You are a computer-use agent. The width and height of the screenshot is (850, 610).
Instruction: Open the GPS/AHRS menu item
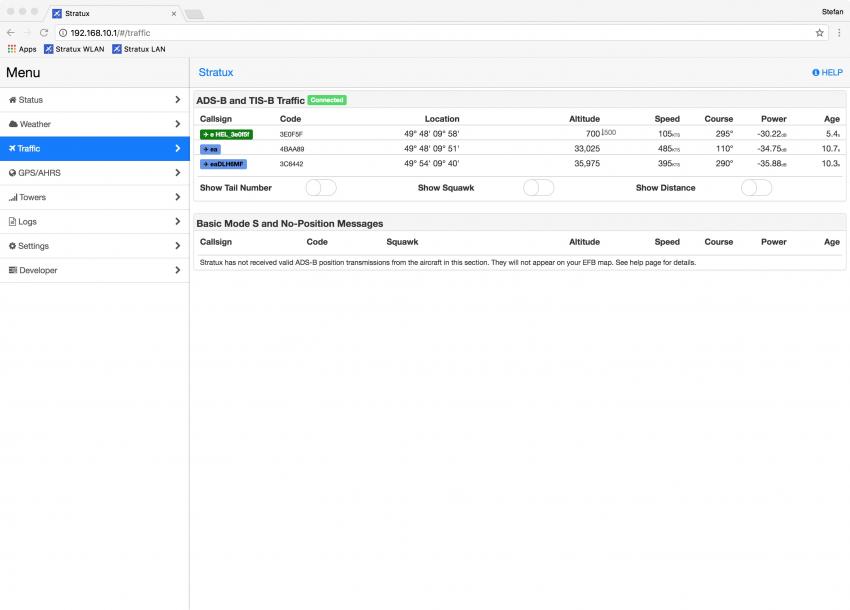coord(94,173)
